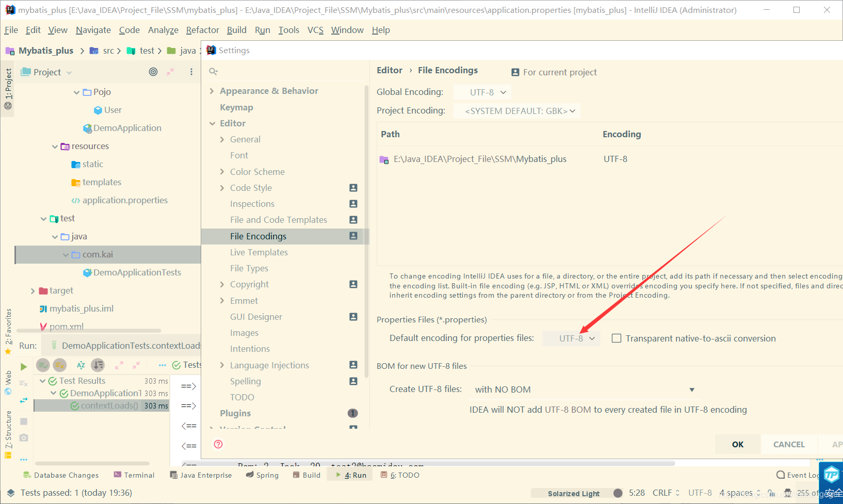
Task: Click collapse all tests icon
Action: [136, 365]
